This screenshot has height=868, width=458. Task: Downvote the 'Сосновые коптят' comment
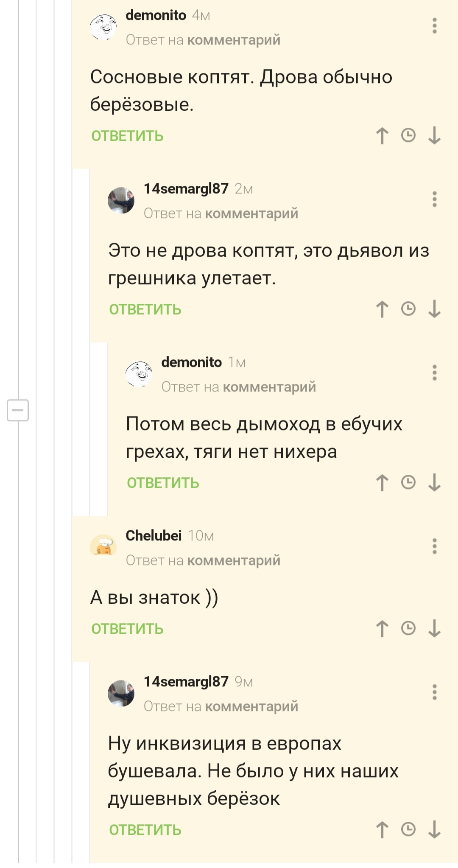(434, 136)
